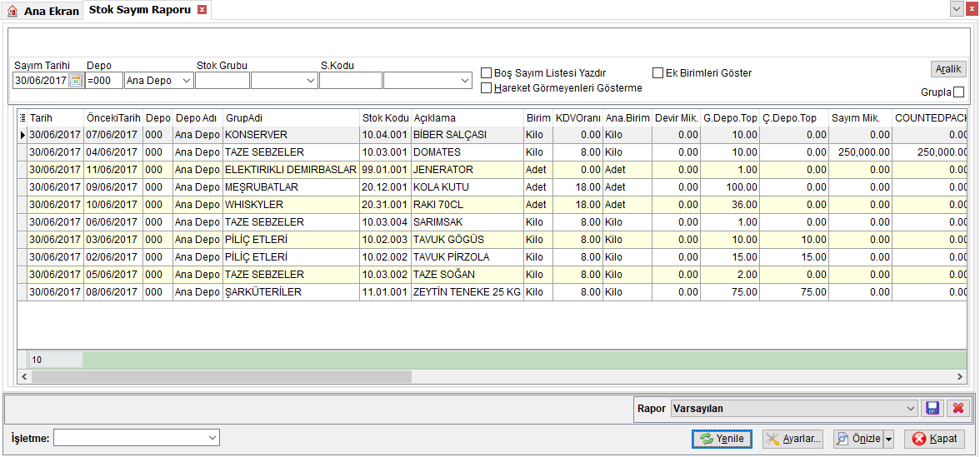Click the footer record count 10
The height and width of the screenshot is (457, 980).
tap(56, 360)
